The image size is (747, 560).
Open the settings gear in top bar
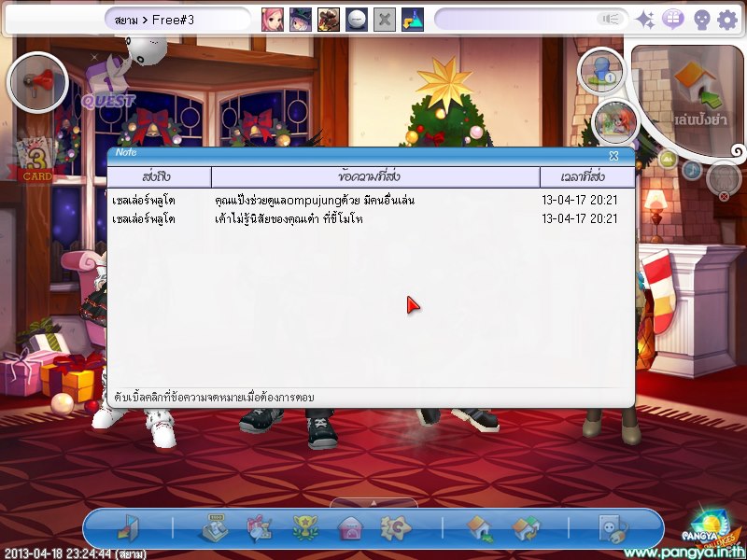tap(727, 21)
